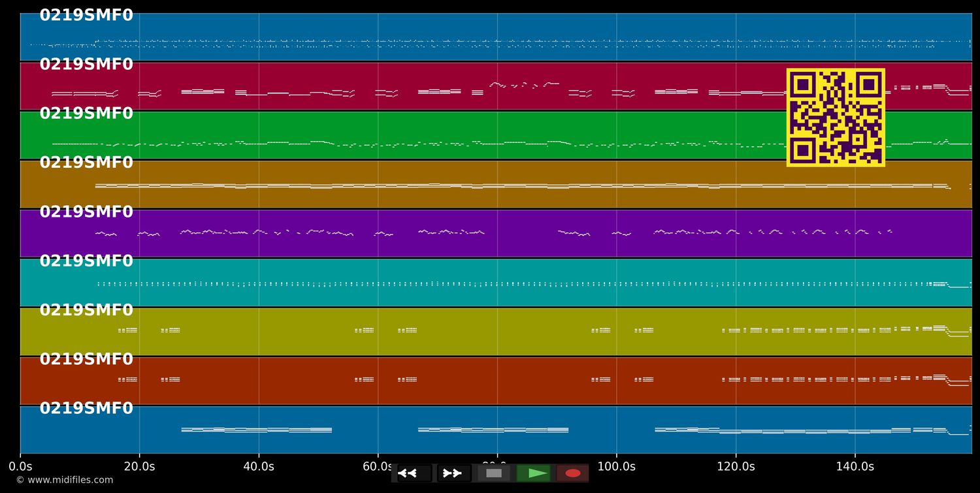Screen dimensions: 980x493
Task: Select the top blue 0219SMF0 track label
Action: [x=87, y=14]
